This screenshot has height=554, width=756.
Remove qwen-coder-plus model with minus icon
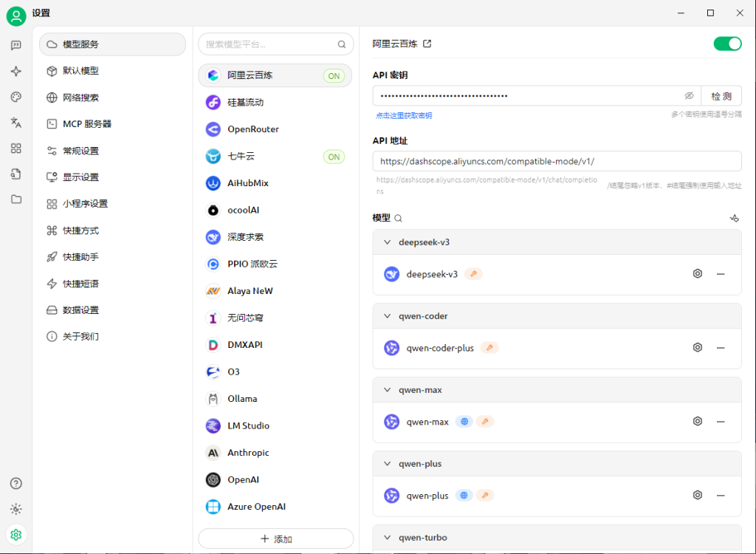(x=721, y=348)
